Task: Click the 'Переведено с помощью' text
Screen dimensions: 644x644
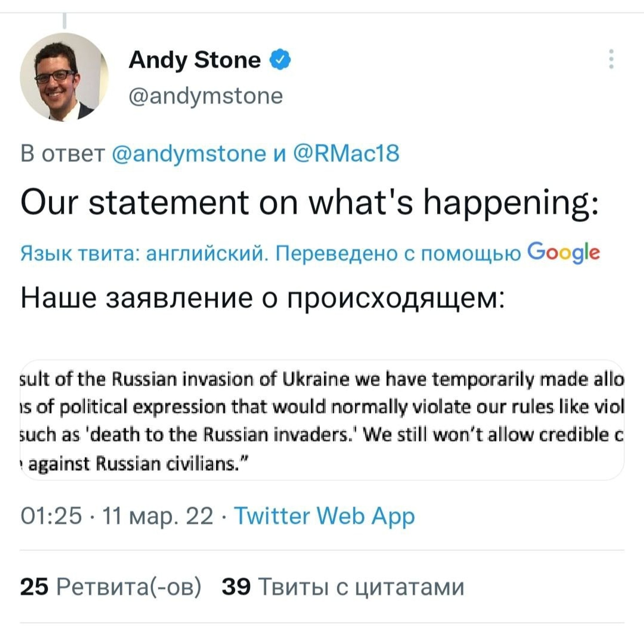Action: pos(398,253)
